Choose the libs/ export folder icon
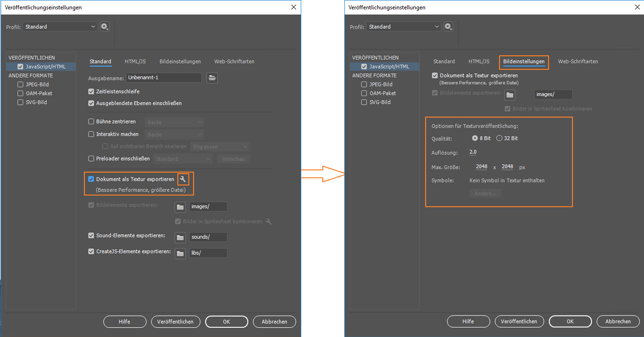The image size is (644, 337). pyautogui.click(x=180, y=253)
